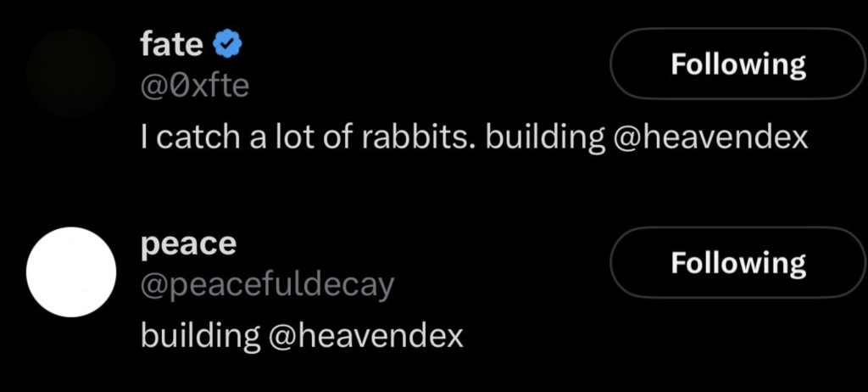Unfollow fate using its Following button
Screen dimensions: 868x392
(x=737, y=64)
